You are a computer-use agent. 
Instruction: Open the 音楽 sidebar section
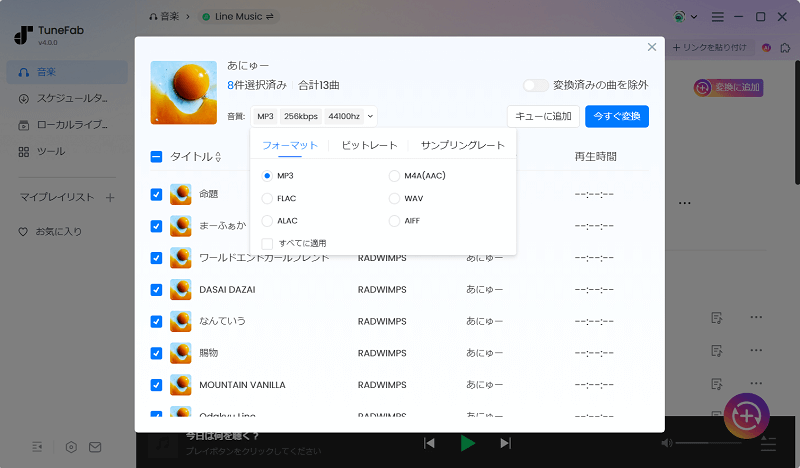point(67,72)
